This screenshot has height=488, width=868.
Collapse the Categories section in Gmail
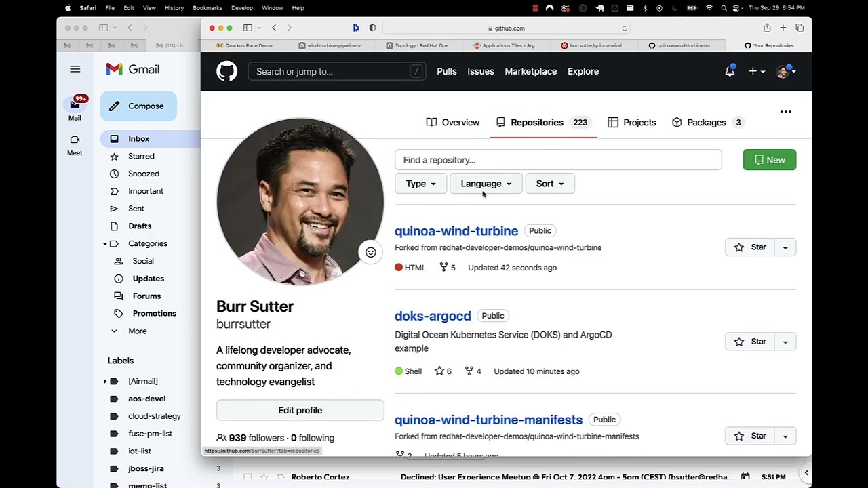point(105,244)
